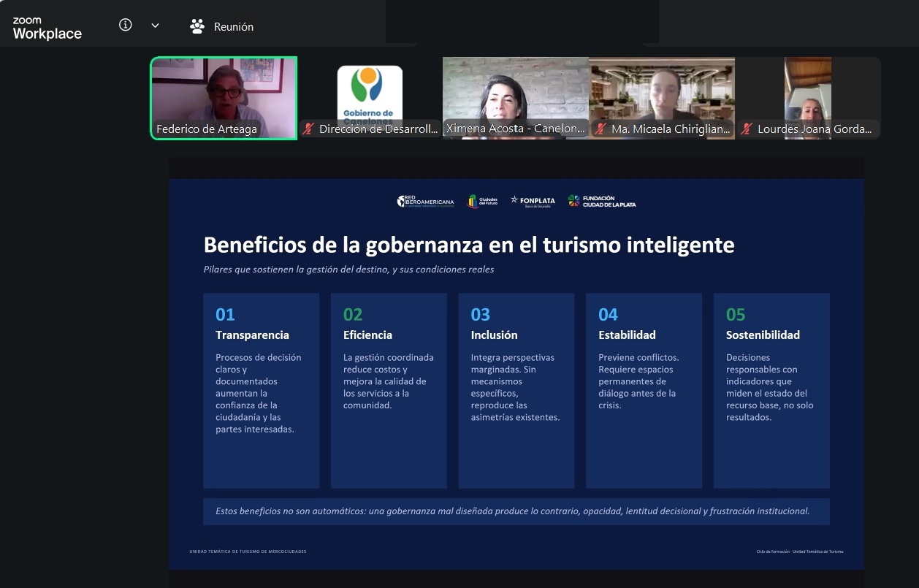Click the '01' number on Transparencia card

pos(225,315)
